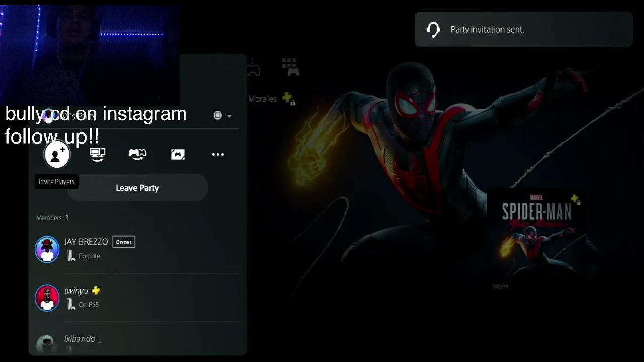Click the Fortnite game status text
The image size is (644, 362).
tap(90, 256)
